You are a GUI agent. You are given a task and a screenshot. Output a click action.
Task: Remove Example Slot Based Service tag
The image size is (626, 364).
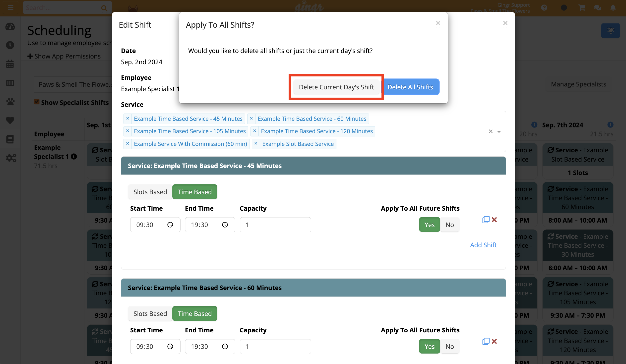(x=256, y=144)
